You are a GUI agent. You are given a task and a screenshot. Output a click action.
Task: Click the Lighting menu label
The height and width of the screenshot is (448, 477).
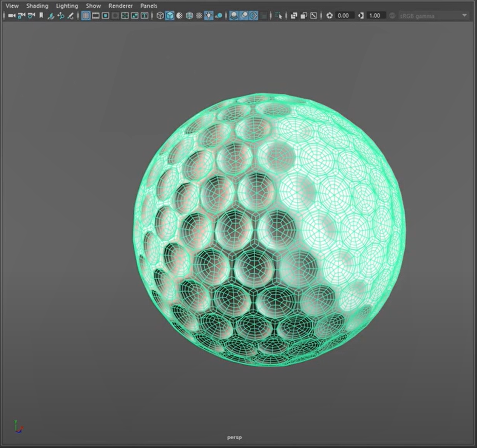pyautogui.click(x=67, y=6)
